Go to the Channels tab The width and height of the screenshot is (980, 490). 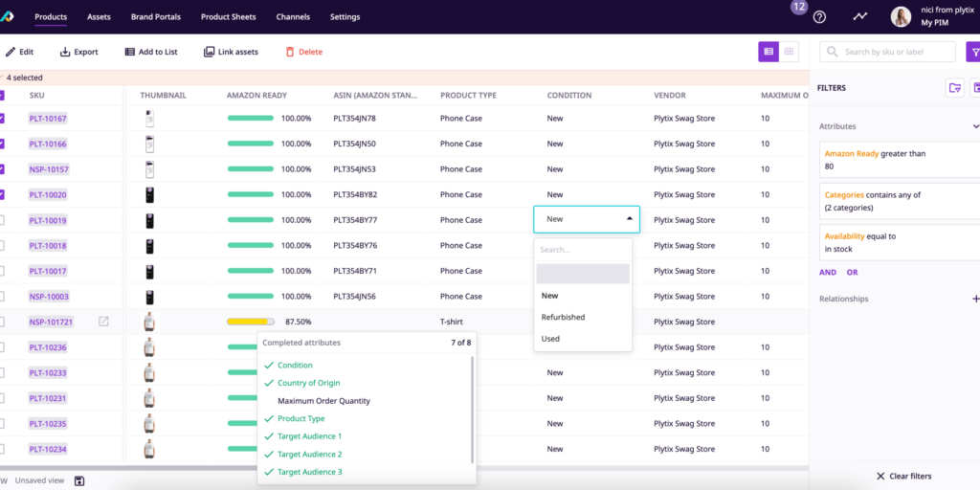pos(292,17)
